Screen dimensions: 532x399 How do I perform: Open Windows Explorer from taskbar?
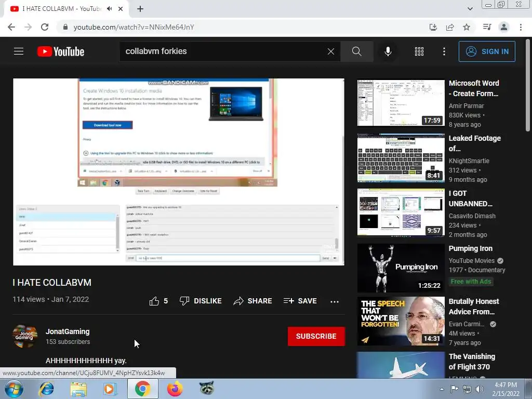point(78,389)
